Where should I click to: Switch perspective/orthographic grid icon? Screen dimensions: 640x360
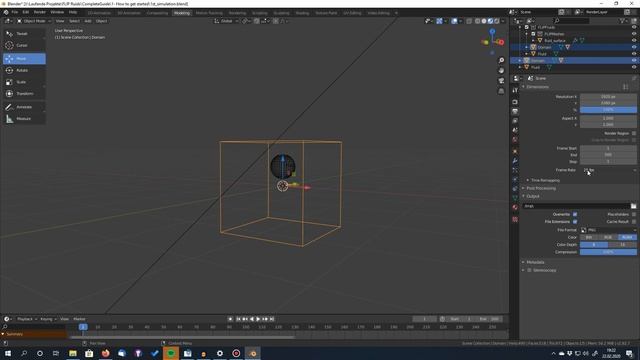501,91
